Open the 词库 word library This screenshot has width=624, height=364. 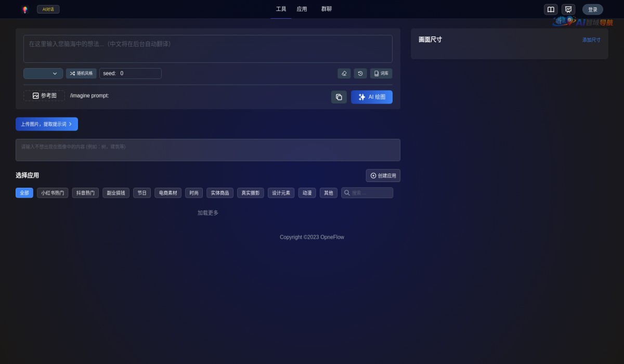(x=381, y=73)
